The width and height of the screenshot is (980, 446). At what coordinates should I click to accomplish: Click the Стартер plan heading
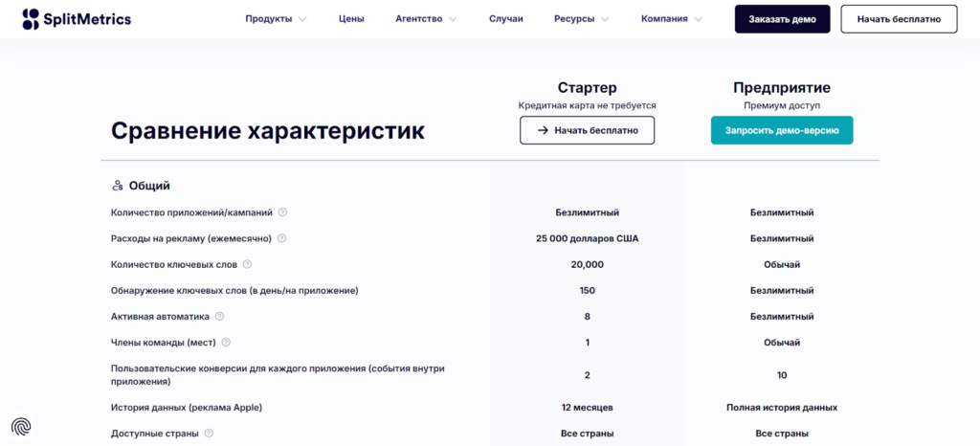click(x=588, y=87)
